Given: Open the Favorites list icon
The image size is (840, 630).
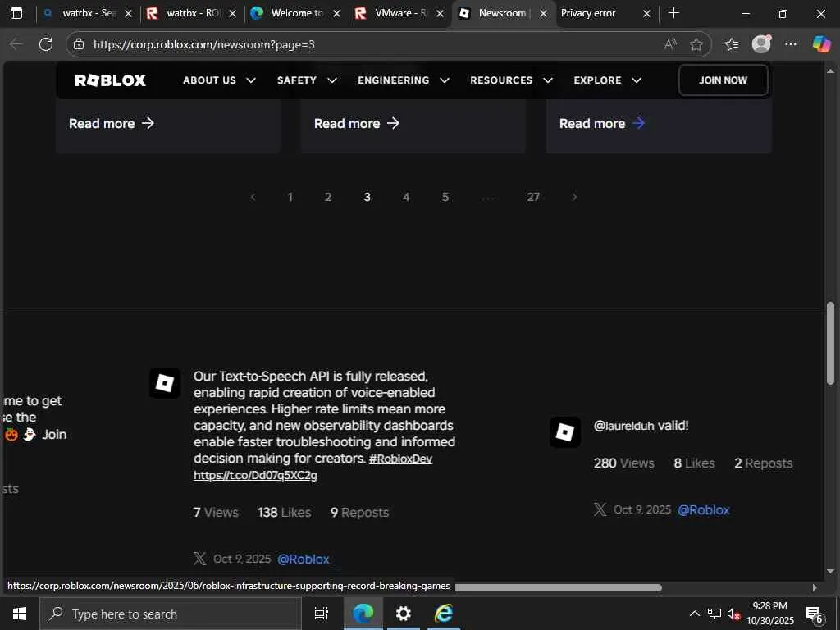Looking at the screenshot, I should pyautogui.click(x=732, y=44).
